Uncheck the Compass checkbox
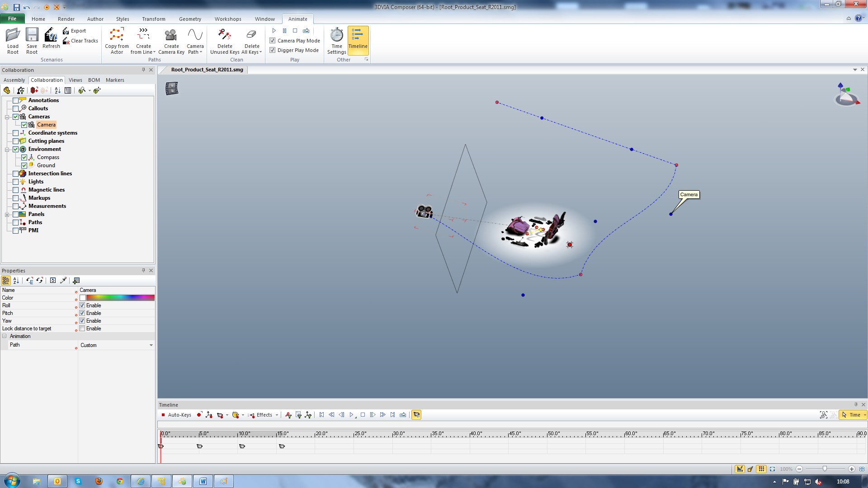The width and height of the screenshot is (868, 488). click(24, 157)
